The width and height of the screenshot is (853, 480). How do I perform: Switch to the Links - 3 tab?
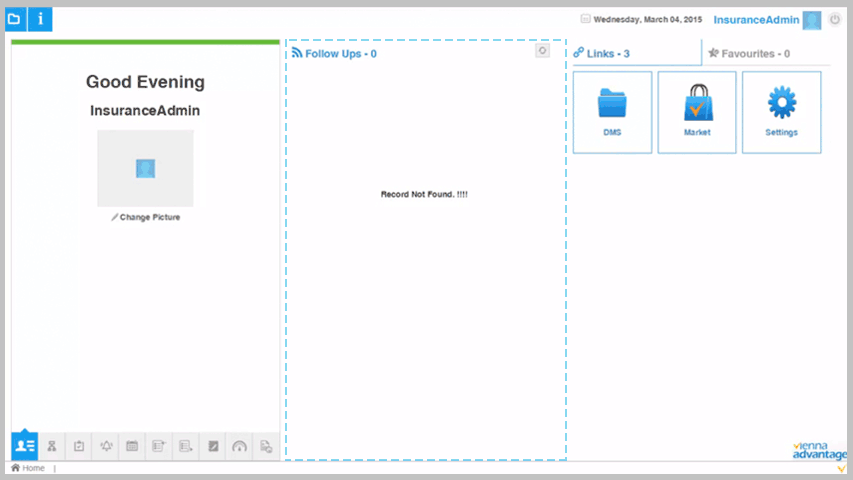click(637, 53)
